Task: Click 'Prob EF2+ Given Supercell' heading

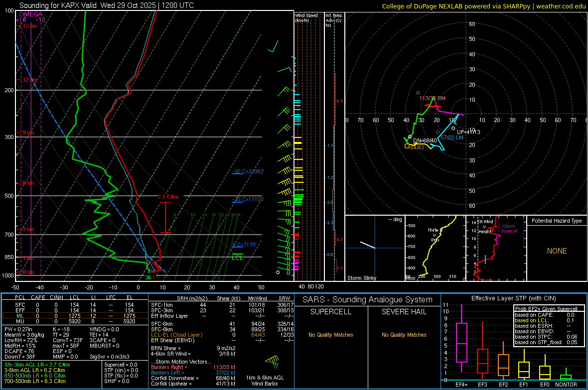Action: click(x=546, y=309)
